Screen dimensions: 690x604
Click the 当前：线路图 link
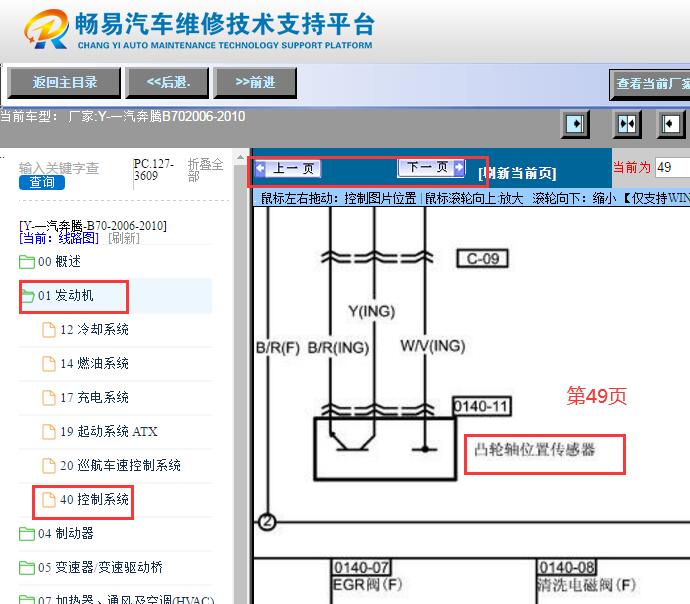tap(59, 238)
